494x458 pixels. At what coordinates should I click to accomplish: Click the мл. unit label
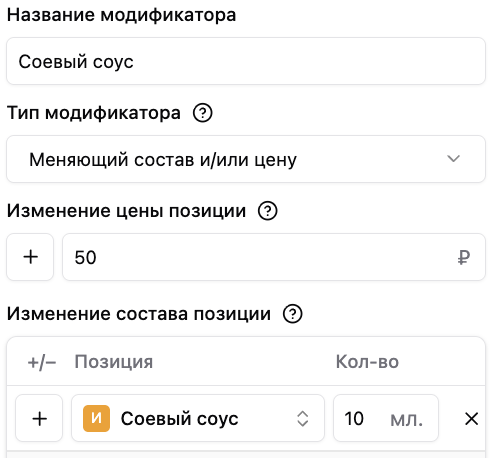tap(406, 420)
